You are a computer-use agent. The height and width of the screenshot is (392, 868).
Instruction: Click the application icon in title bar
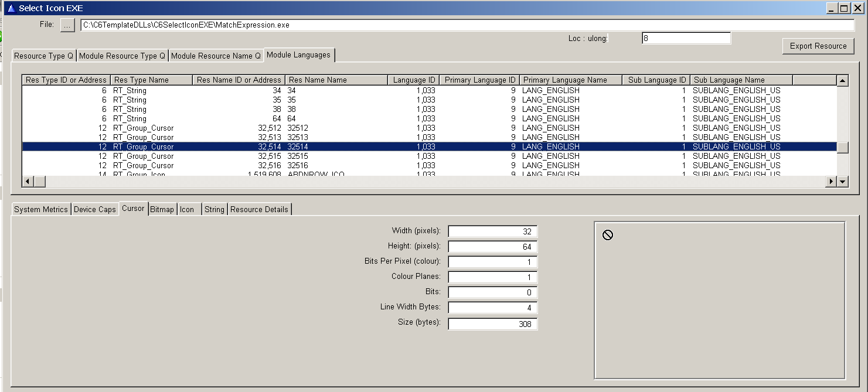[10, 8]
